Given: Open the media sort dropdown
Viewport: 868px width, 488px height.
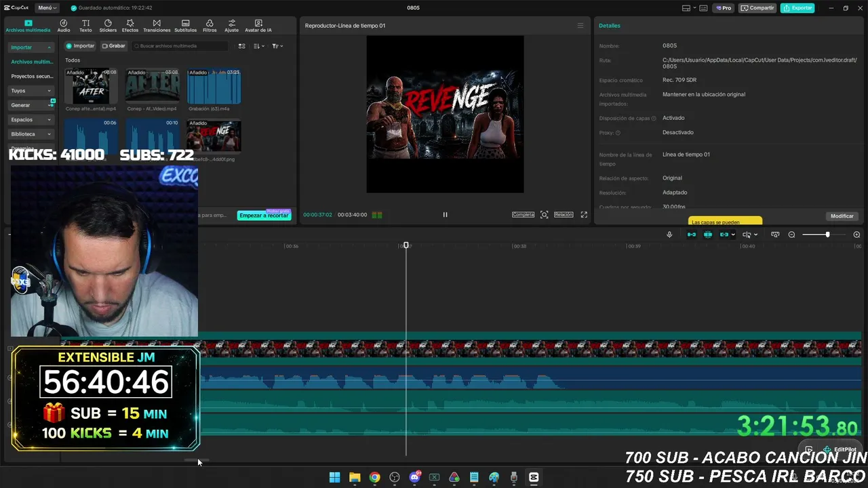Looking at the screenshot, I should pyautogui.click(x=259, y=46).
